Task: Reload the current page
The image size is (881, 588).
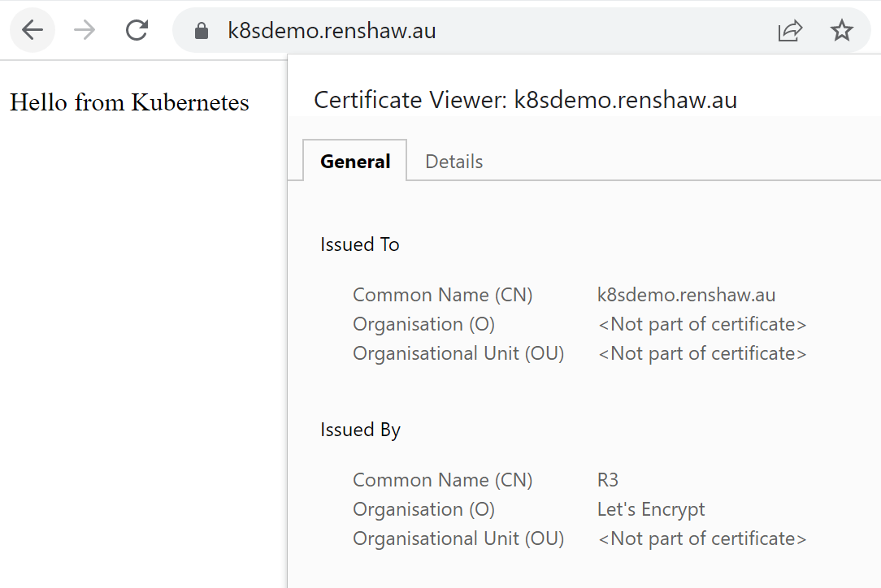Action: click(x=137, y=31)
